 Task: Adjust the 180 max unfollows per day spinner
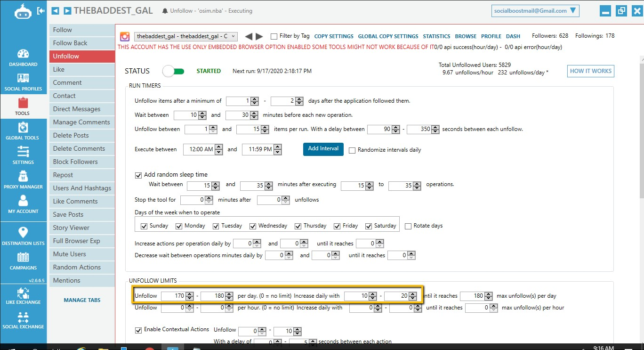(x=488, y=296)
